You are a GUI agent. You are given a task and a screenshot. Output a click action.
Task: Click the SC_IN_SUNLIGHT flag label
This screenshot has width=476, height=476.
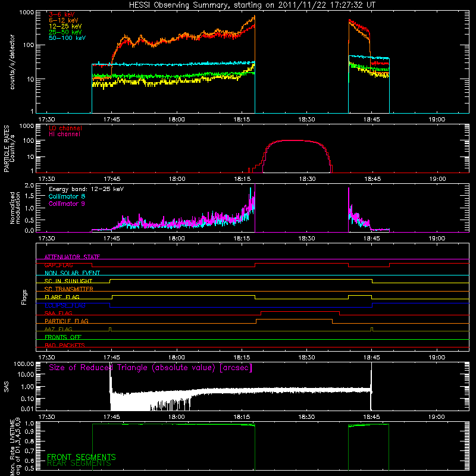[68, 281]
